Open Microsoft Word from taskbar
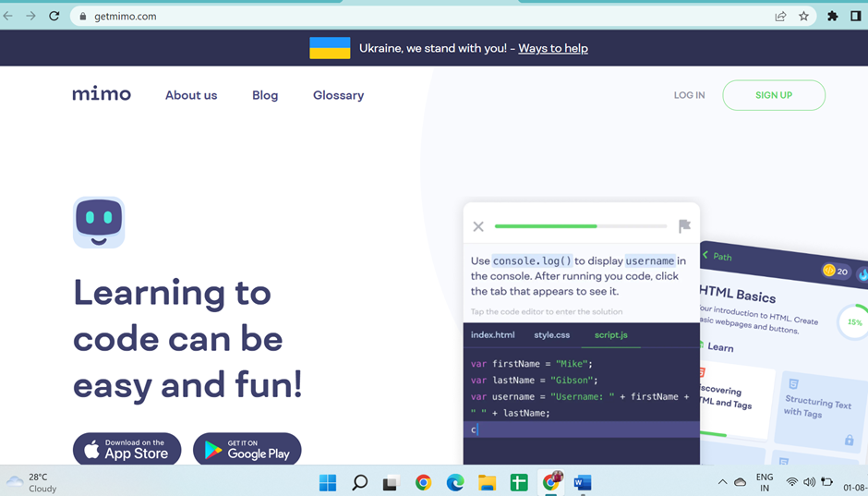868x496 pixels. (583, 483)
